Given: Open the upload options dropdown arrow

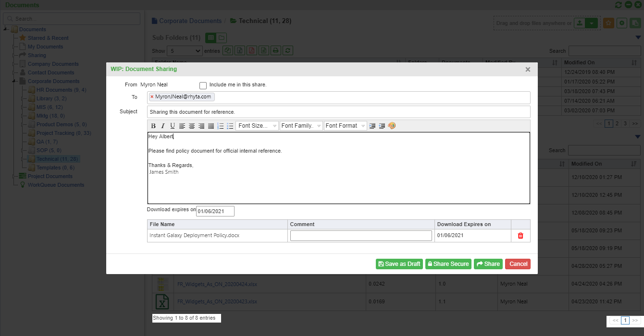Looking at the screenshot, I should 592,23.
